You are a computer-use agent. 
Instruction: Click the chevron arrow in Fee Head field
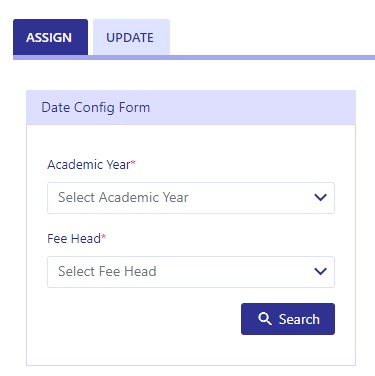[320, 271]
